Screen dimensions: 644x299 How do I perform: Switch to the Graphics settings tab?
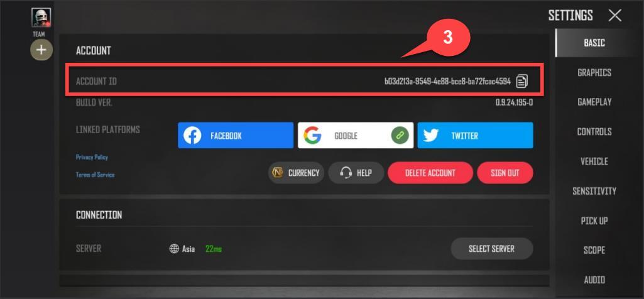[x=594, y=73]
